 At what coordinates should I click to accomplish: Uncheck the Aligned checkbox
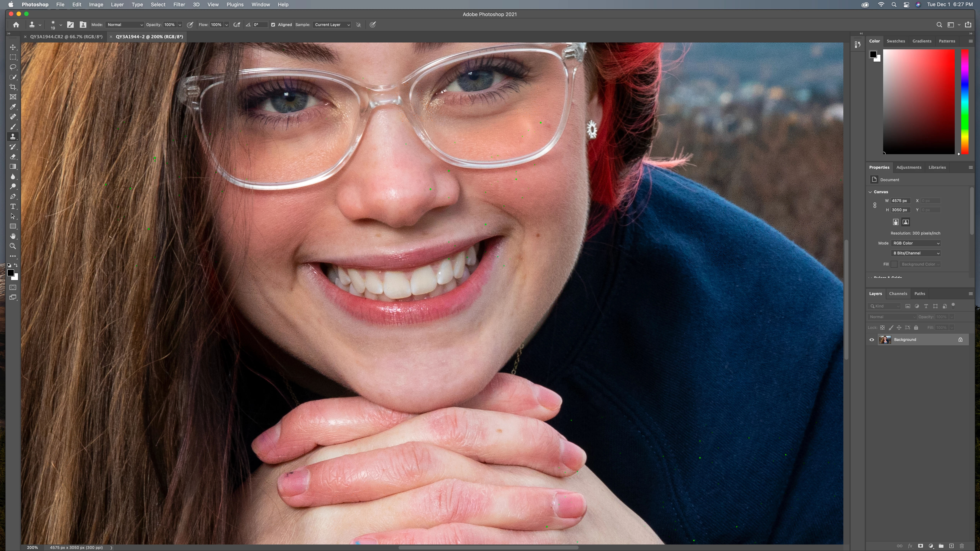click(273, 25)
